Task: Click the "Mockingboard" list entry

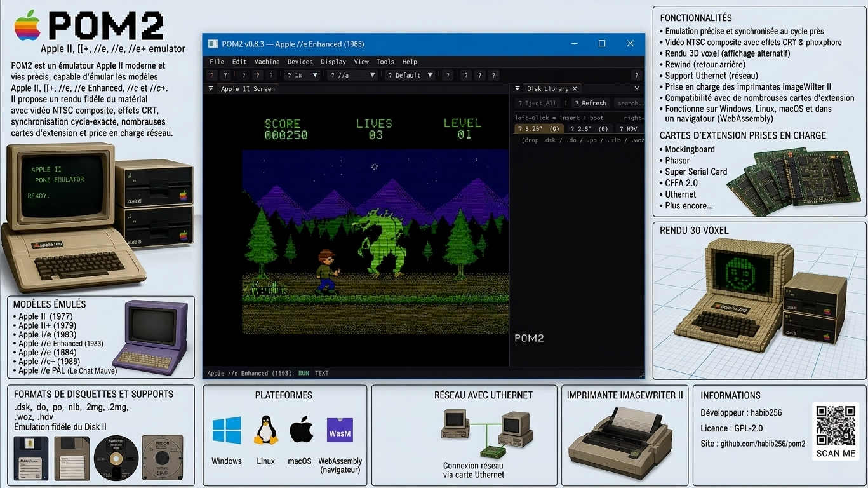Action: click(690, 149)
